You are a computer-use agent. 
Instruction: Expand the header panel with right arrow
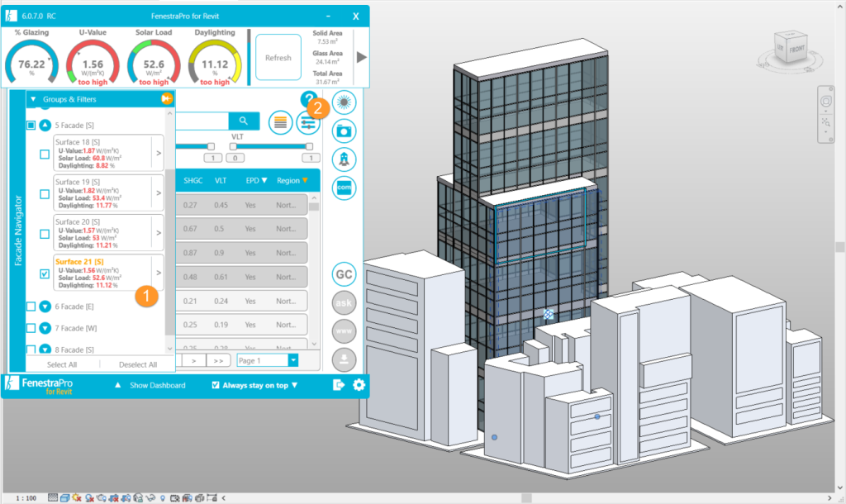[362, 57]
